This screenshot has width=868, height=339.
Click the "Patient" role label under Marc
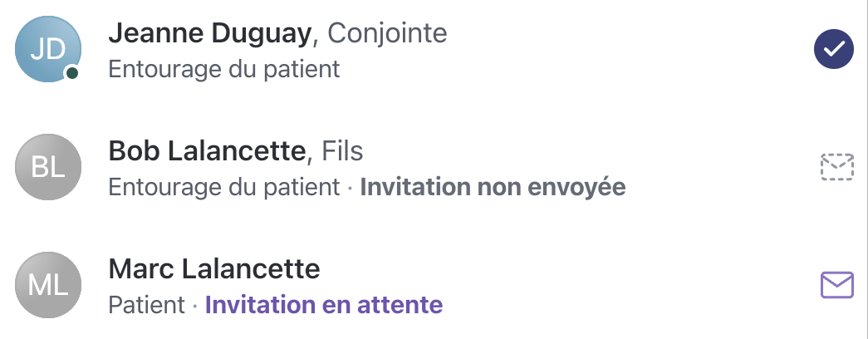(146, 305)
